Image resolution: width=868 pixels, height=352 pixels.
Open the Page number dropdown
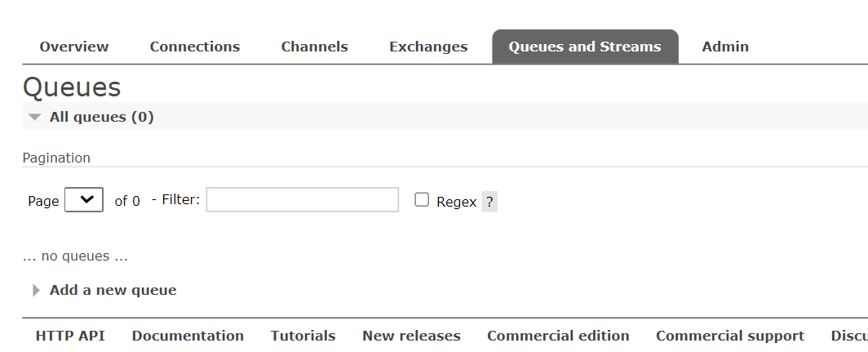(84, 199)
